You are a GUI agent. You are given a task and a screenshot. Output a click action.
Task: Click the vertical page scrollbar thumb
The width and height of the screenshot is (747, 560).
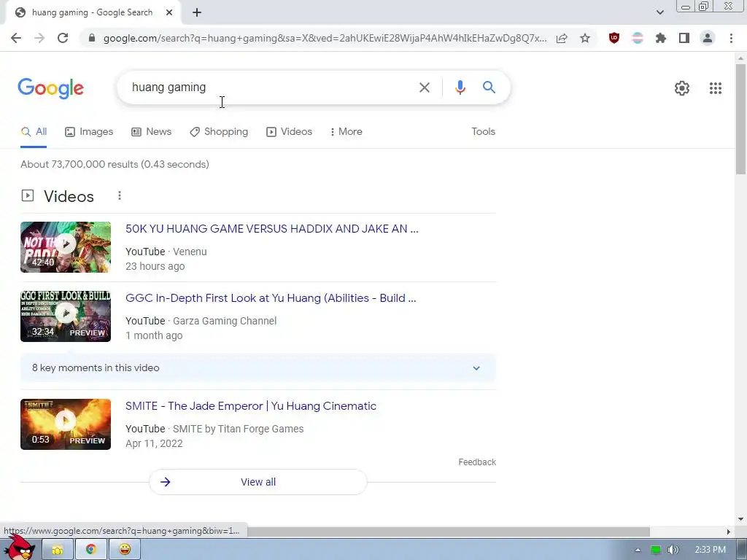click(x=740, y=119)
